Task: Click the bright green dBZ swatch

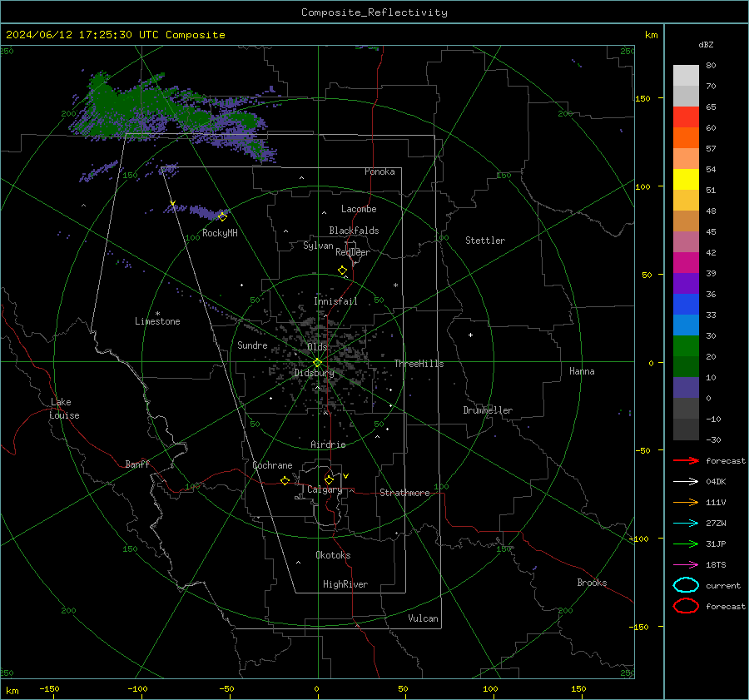Action: point(686,346)
